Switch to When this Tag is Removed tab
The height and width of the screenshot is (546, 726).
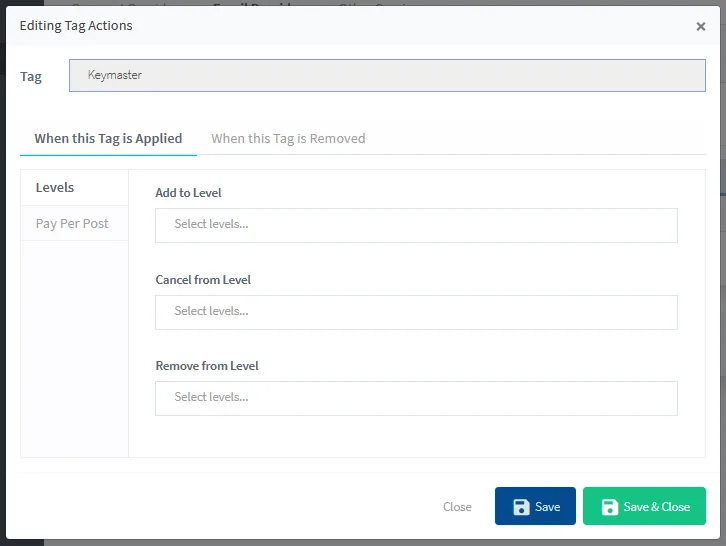(288, 138)
